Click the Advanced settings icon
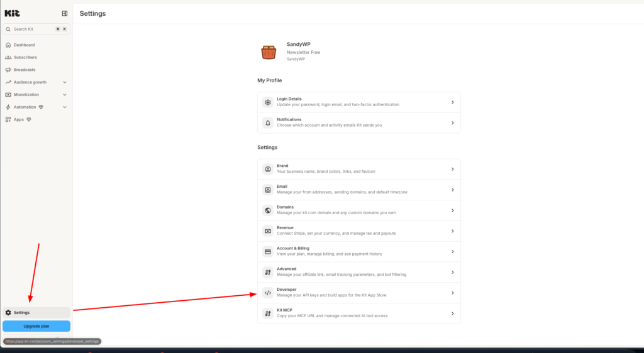Viewport: 644px width, 353px height. (x=268, y=272)
